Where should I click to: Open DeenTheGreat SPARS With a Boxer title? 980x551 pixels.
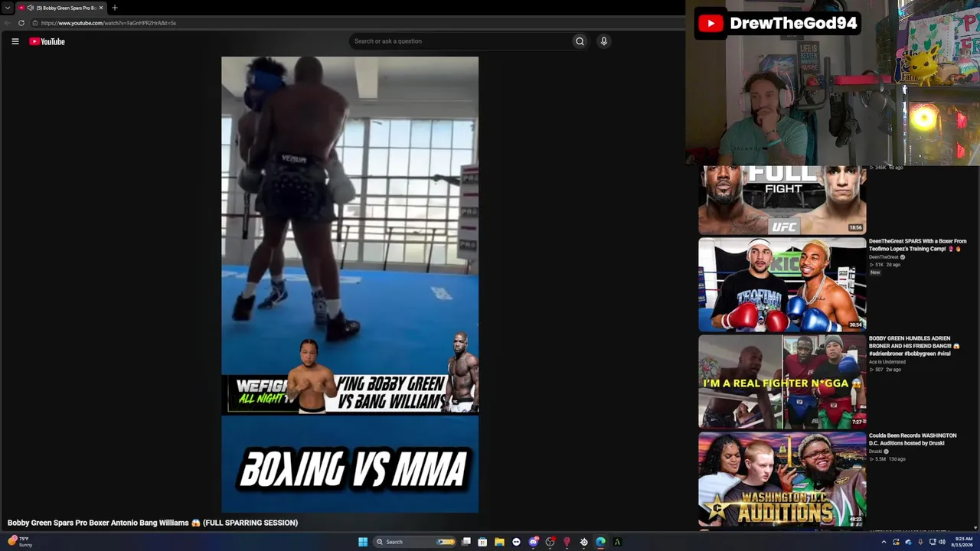pos(917,245)
